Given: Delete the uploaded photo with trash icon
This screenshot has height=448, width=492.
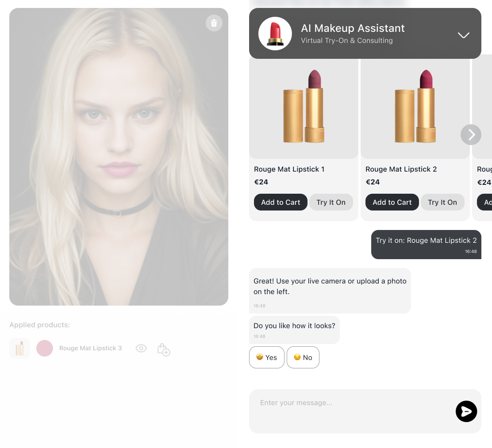Looking at the screenshot, I should pyautogui.click(x=214, y=23).
